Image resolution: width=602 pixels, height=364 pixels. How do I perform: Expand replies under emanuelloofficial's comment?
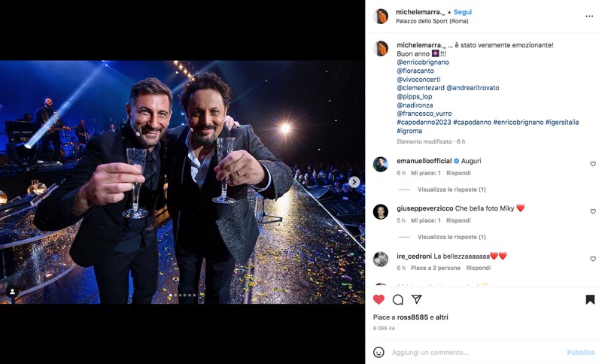pos(451,190)
